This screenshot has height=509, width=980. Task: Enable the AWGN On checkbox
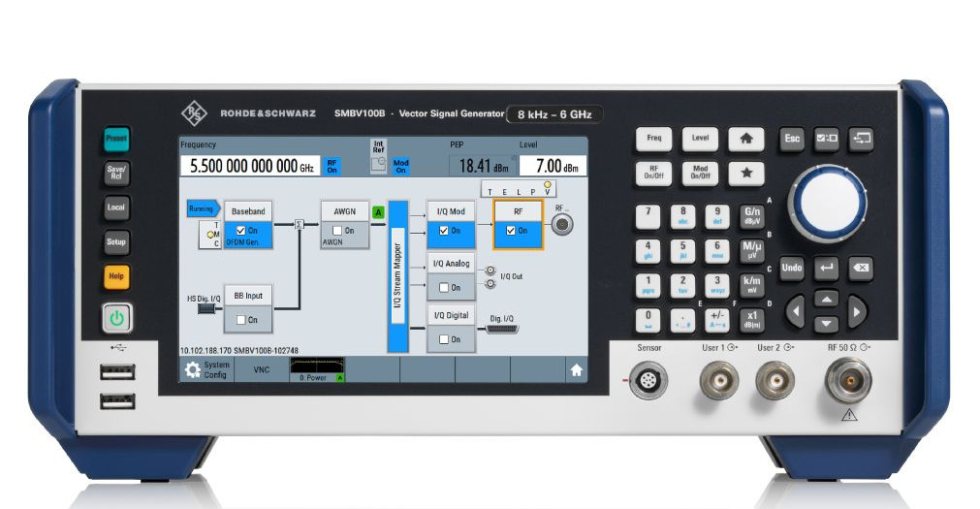coord(337,231)
